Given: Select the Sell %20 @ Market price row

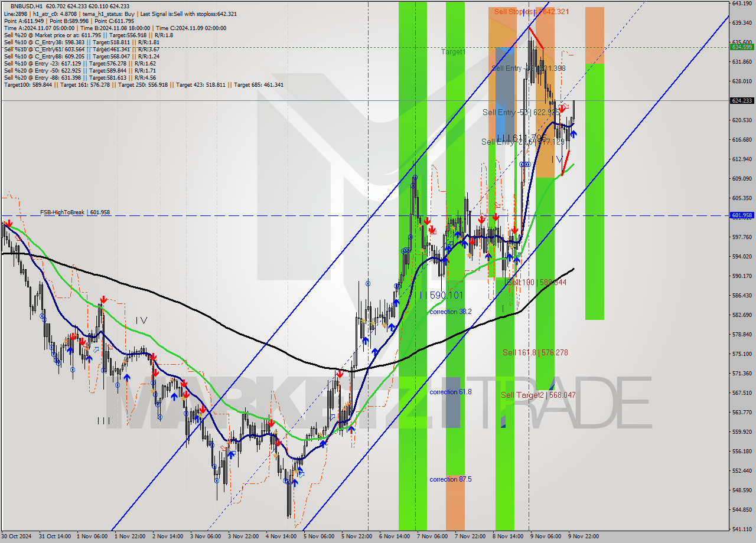Looking at the screenshot, I should click(x=88, y=35).
